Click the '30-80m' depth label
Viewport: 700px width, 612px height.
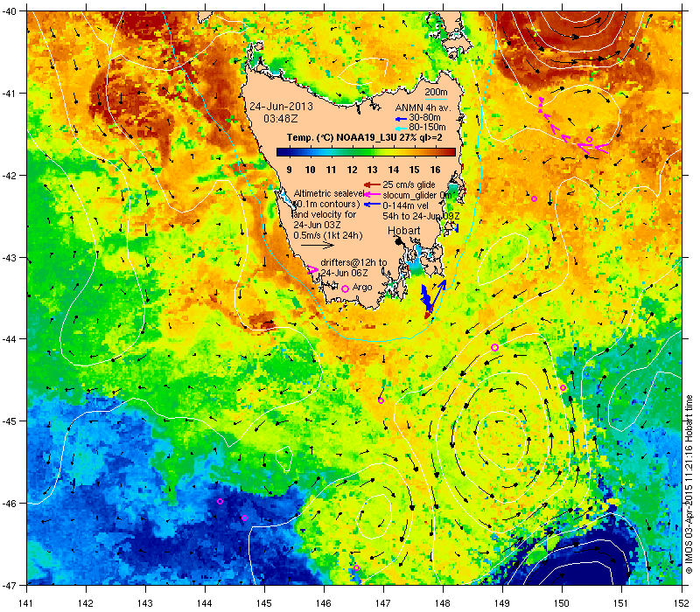click(x=424, y=118)
